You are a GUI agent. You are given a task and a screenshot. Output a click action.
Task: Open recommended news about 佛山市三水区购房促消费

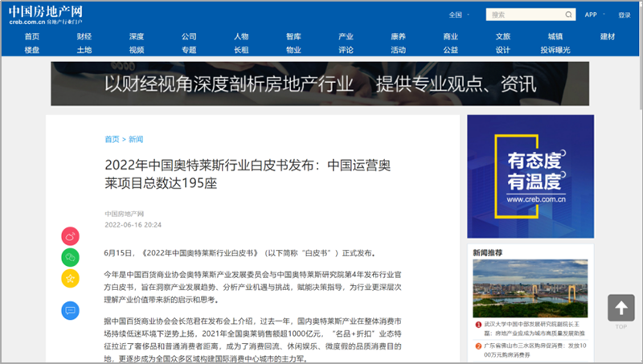(x=534, y=349)
